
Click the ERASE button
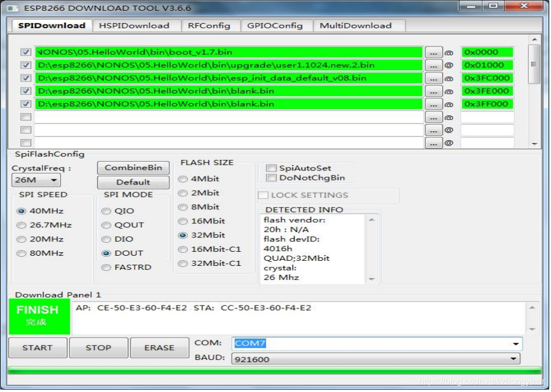click(160, 348)
